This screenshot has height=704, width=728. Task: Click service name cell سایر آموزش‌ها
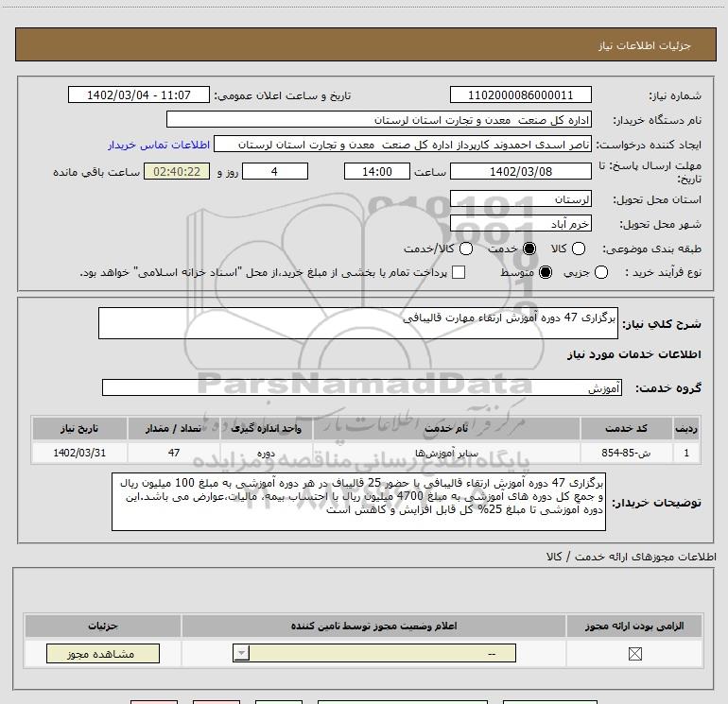tap(446, 453)
